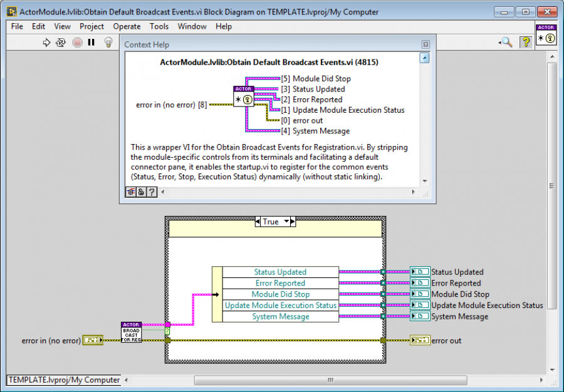
Task: Click the TEMPLATE.lvproj/My Computer context label
Action: tap(64, 379)
